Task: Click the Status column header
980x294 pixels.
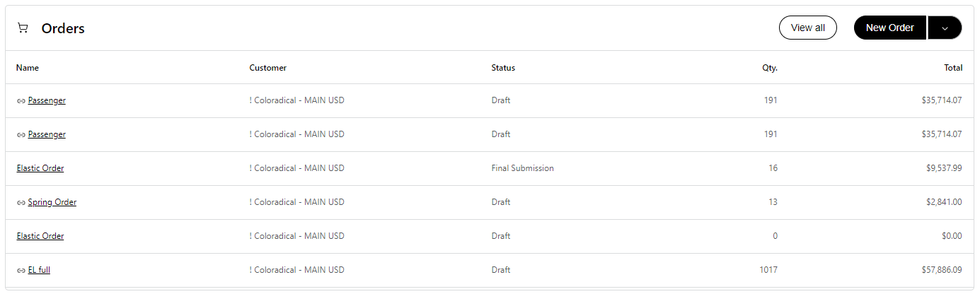Action: coord(503,68)
